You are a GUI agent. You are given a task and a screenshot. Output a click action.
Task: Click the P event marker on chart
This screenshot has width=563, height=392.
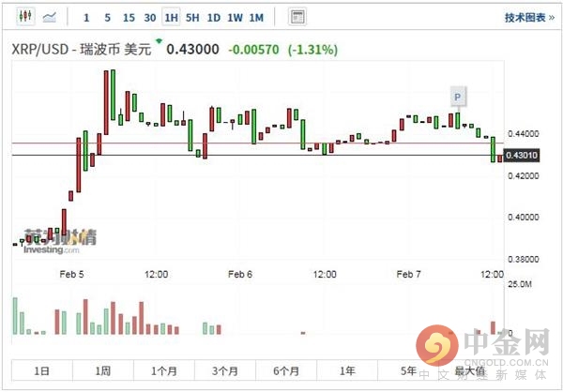(x=458, y=97)
